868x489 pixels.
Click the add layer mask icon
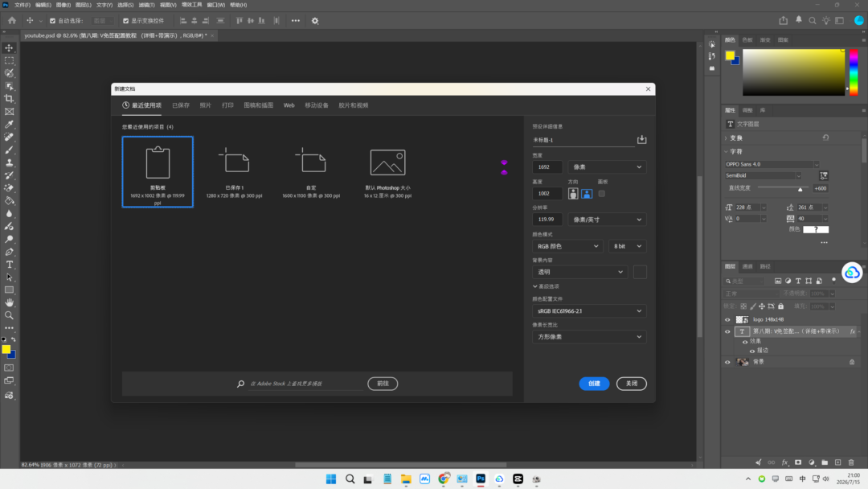798,462
